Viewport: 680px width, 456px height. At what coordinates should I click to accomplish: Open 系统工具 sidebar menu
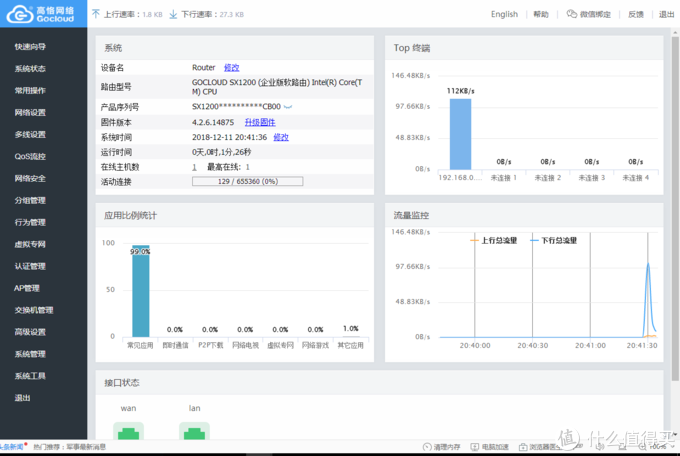click(x=30, y=376)
